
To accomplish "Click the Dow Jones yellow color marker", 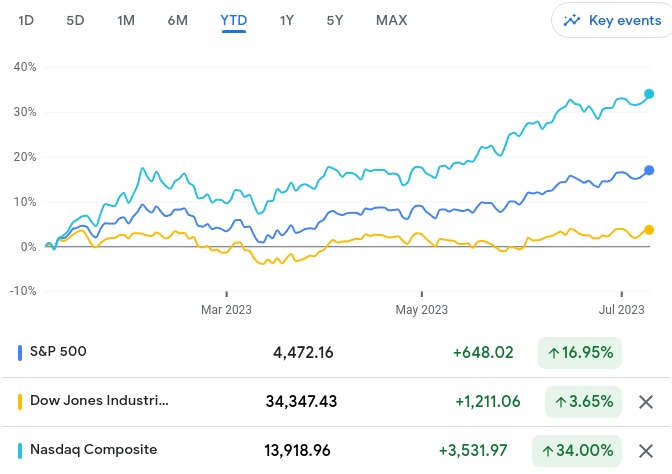I will 20,402.
